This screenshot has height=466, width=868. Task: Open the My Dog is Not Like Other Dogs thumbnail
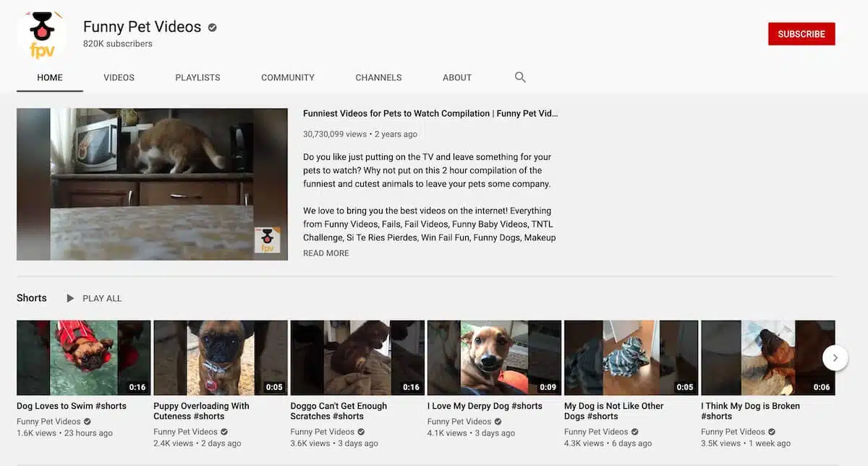tap(631, 357)
